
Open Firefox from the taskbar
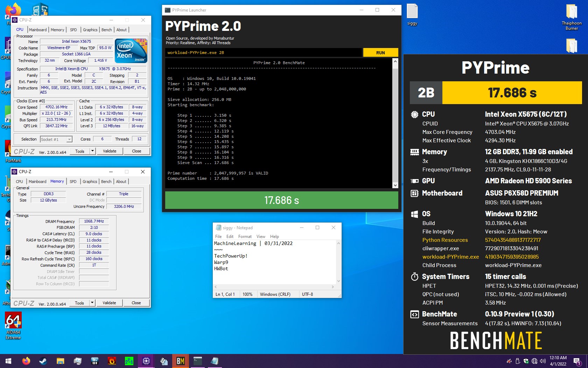point(26,361)
